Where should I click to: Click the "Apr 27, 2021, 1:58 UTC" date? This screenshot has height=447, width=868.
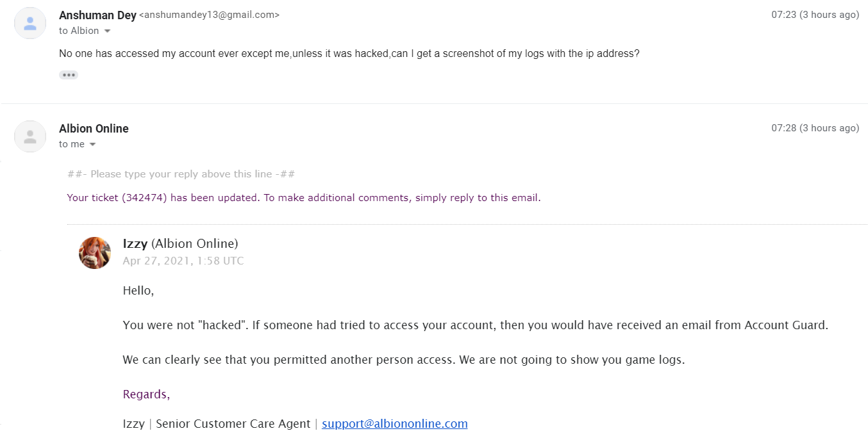click(183, 261)
